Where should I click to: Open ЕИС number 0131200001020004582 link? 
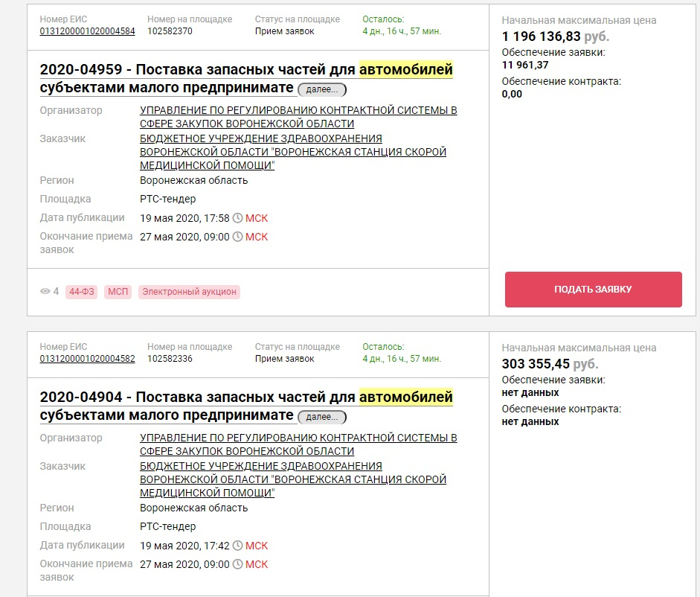click(x=88, y=359)
